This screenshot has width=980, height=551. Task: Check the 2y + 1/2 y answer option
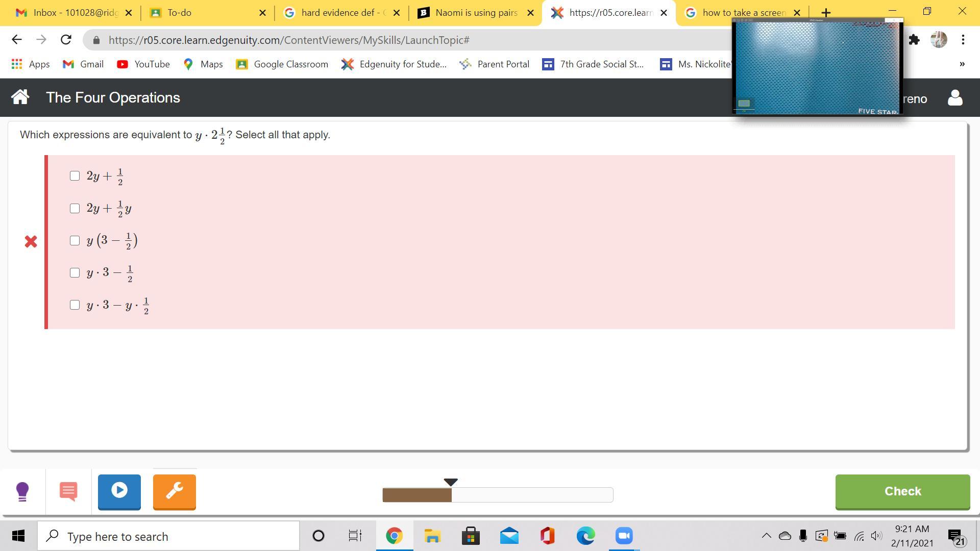(x=75, y=209)
